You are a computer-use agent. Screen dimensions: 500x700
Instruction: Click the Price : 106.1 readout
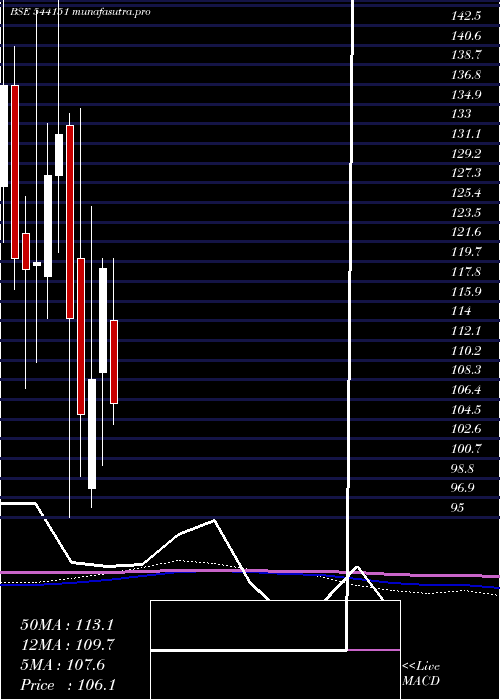pyautogui.click(x=67, y=685)
